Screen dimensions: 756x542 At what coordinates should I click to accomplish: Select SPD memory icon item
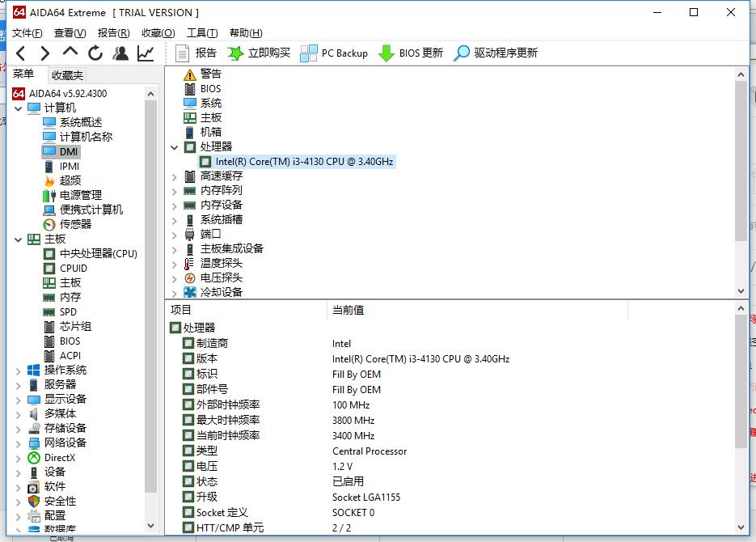60,312
